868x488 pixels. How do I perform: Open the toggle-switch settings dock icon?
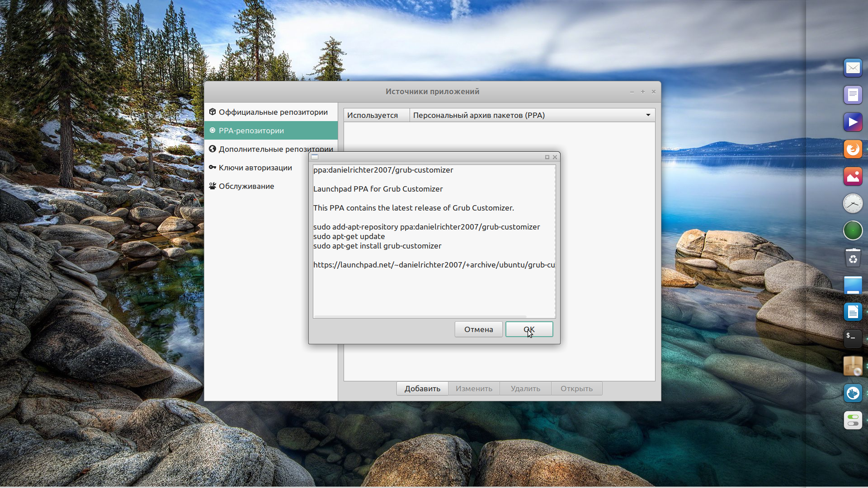[853, 420]
